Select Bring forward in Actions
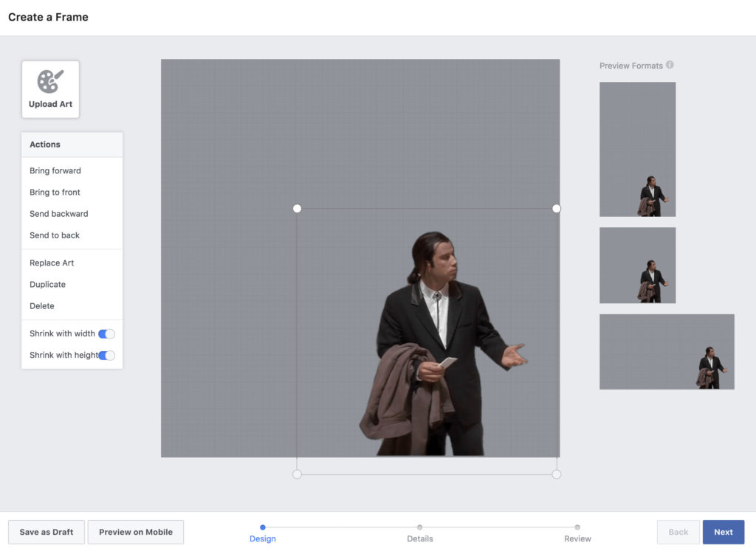Screen dimensions: 756x551 (55, 170)
